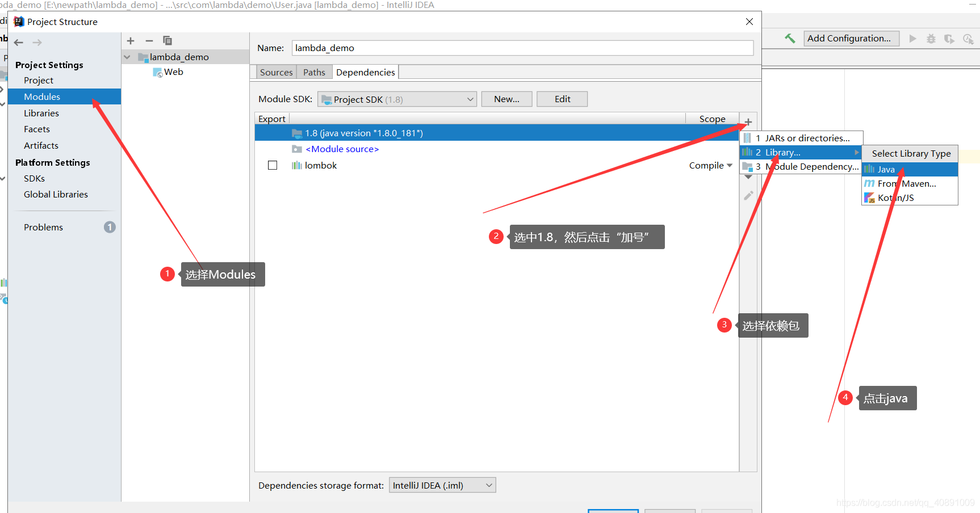Click the debug bug icon

pos(931,39)
